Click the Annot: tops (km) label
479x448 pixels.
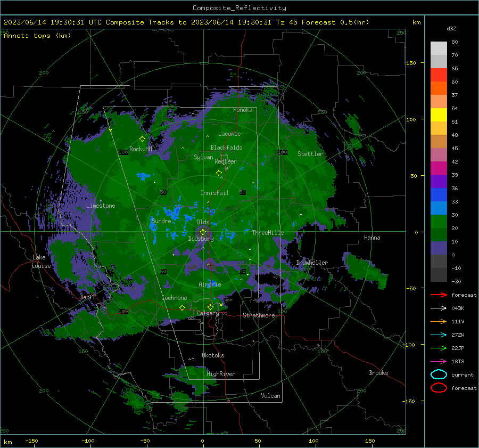click(x=37, y=36)
